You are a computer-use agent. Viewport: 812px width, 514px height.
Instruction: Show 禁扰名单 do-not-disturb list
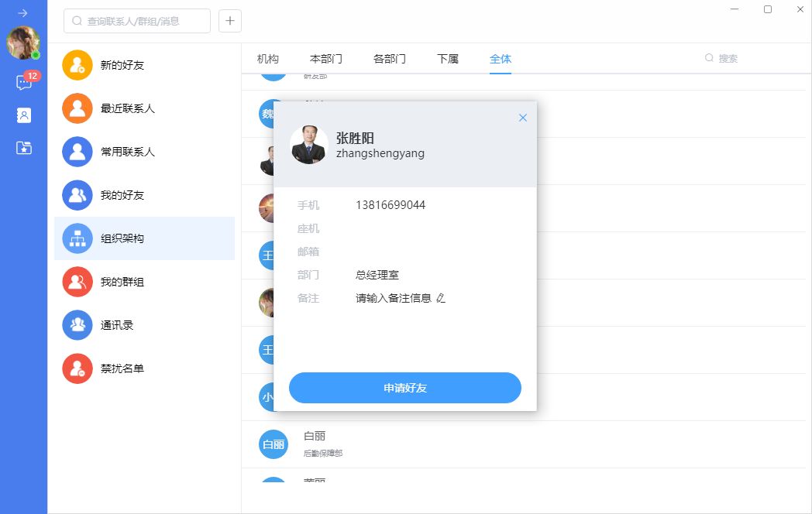point(122,368)
